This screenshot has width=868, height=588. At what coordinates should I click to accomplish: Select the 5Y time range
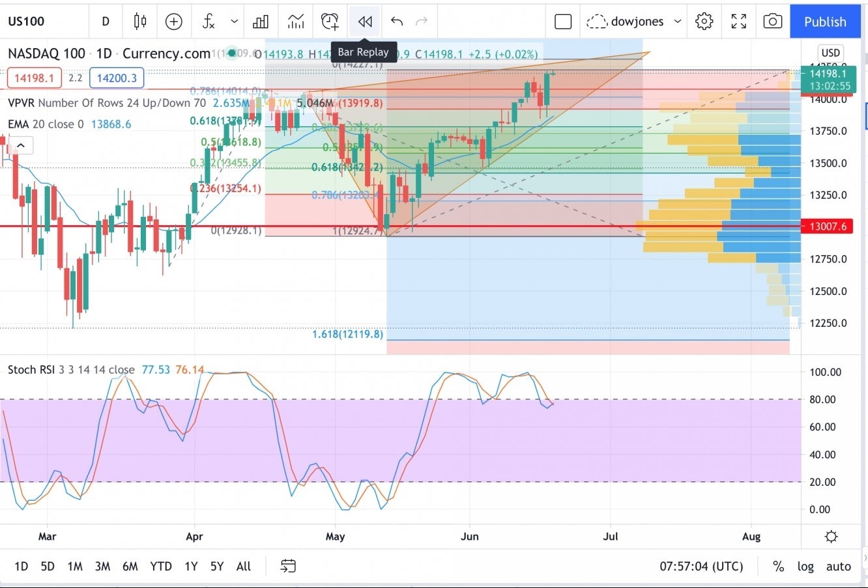tap(217, 566)
